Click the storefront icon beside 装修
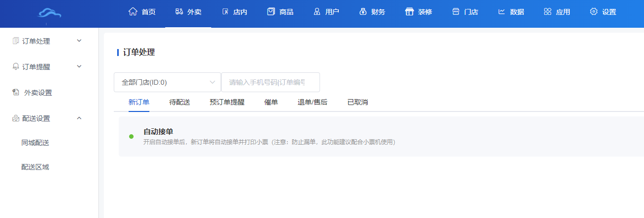The height and width of the screenshot is (218, 644). point(409,12)
